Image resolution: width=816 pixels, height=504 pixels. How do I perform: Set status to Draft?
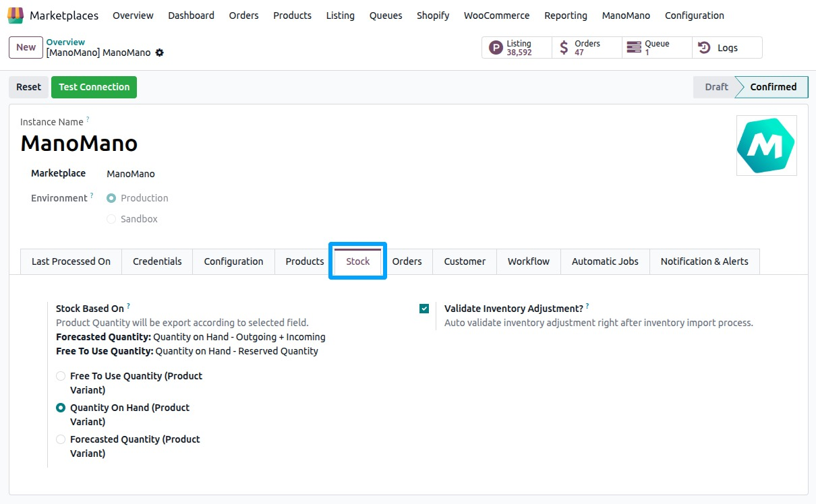coord(716,87)
